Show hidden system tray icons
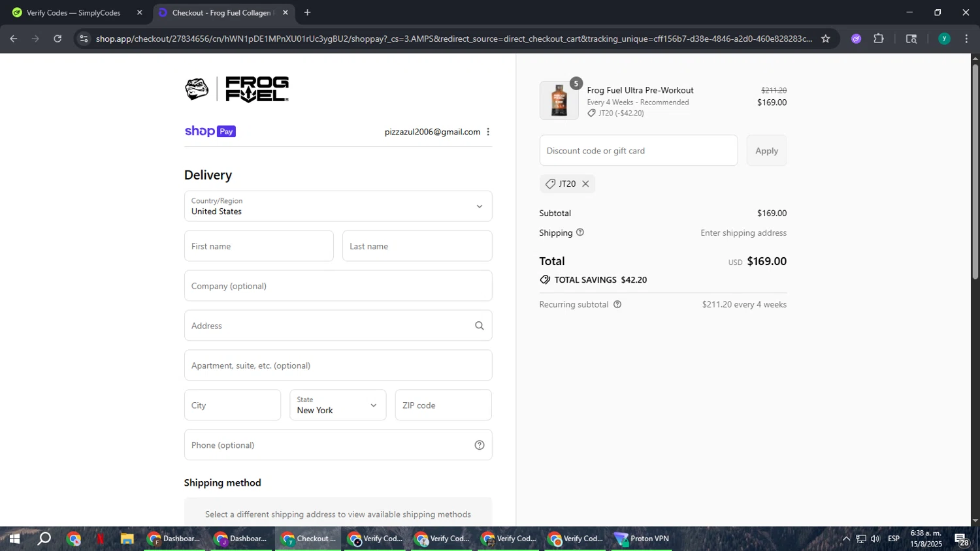Screen dimensions: 980x551 [846, 539]
